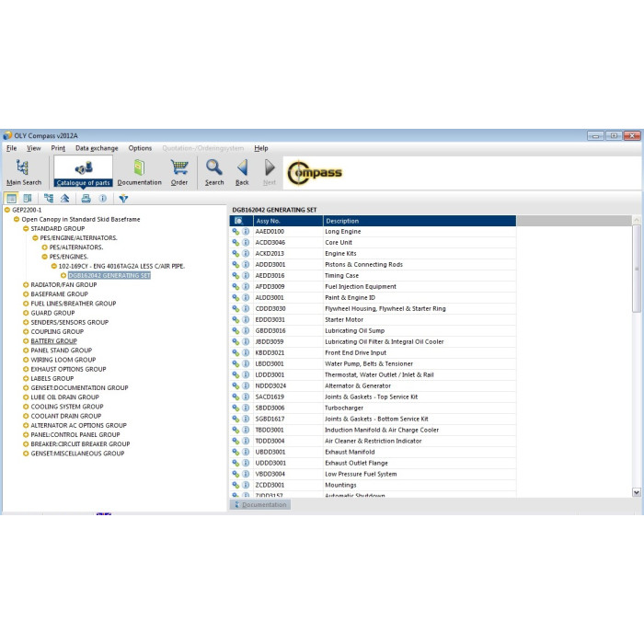Click the info icon for the ACKD2013 row
Screen dimensions: 644x644
246,253
